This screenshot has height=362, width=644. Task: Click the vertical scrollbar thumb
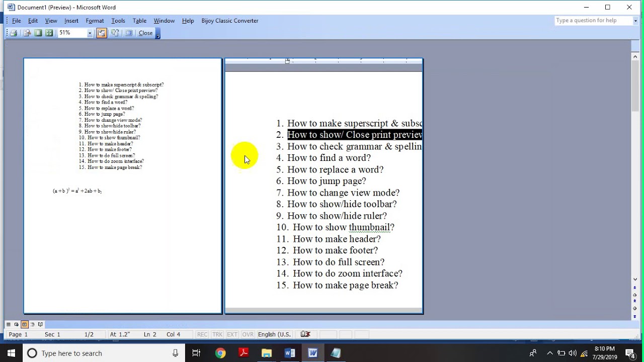click(x=635, y=86)
